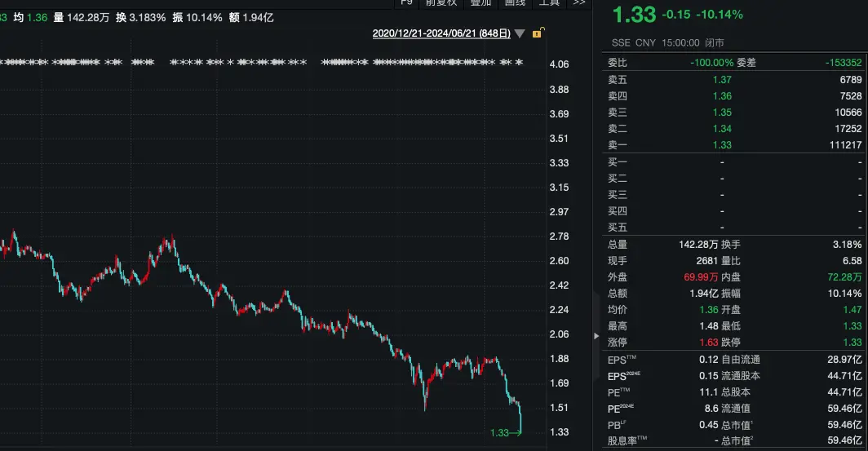Select the 卖五 ask price 1.37
This screenshot has height=451, width=868.
point(721,79)
